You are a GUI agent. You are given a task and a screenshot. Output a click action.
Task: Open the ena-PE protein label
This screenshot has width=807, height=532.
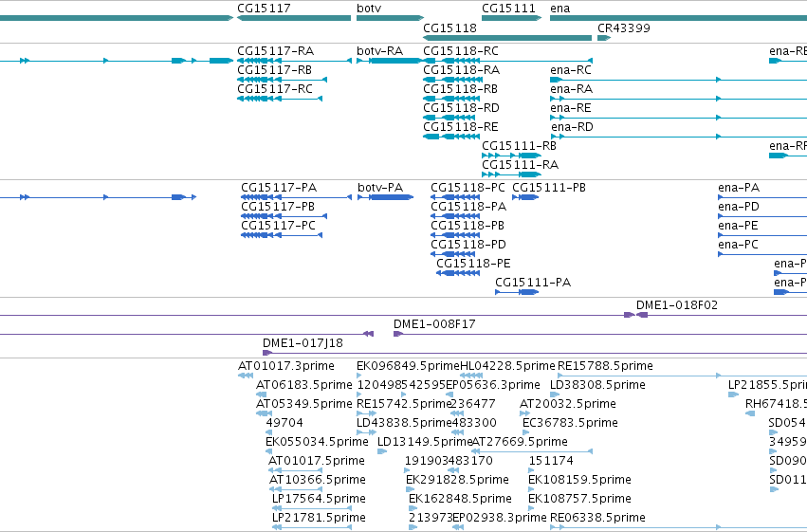(738, 226)
